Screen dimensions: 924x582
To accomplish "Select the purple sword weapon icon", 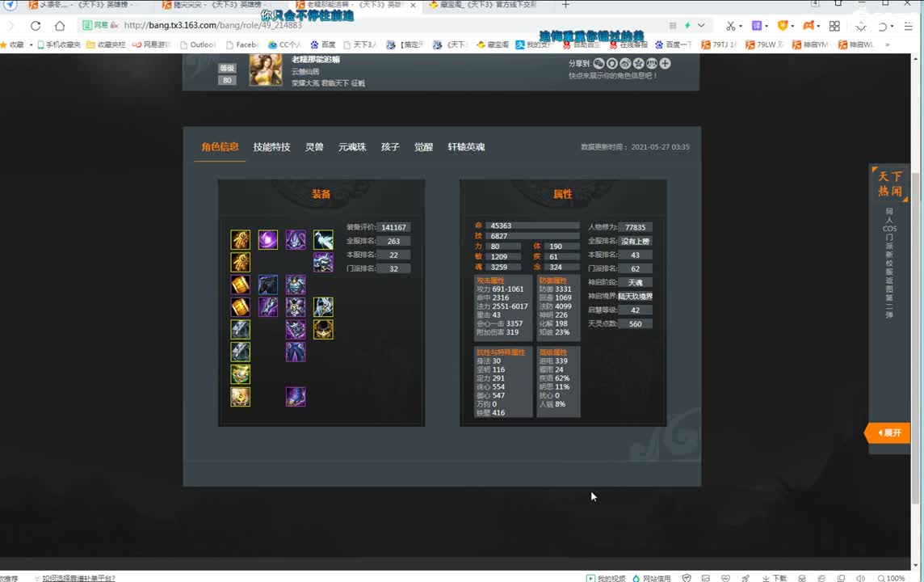I will coord(268,306).
